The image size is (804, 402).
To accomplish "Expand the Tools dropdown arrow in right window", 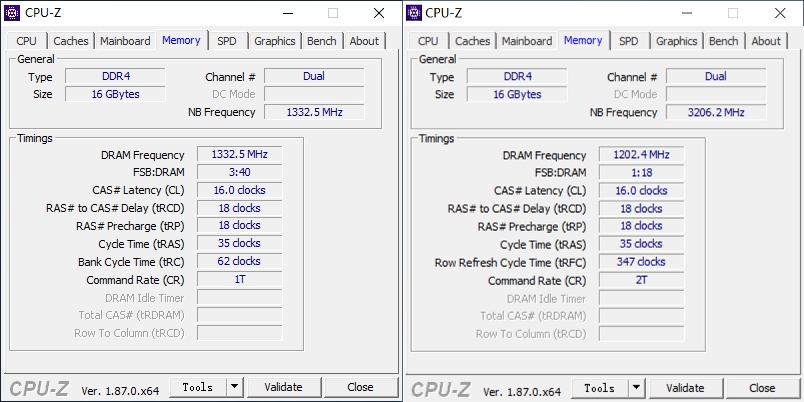I will click(636, 388).
